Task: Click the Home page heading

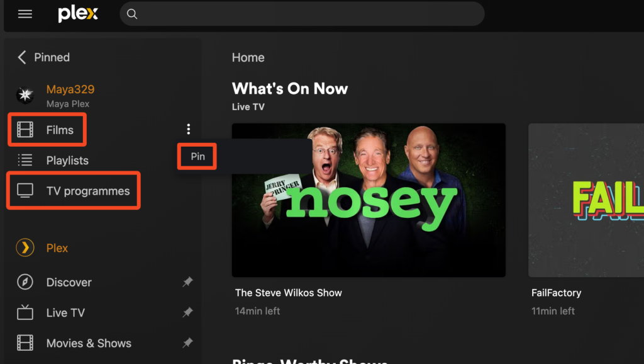Action: [x=248, y=57]
